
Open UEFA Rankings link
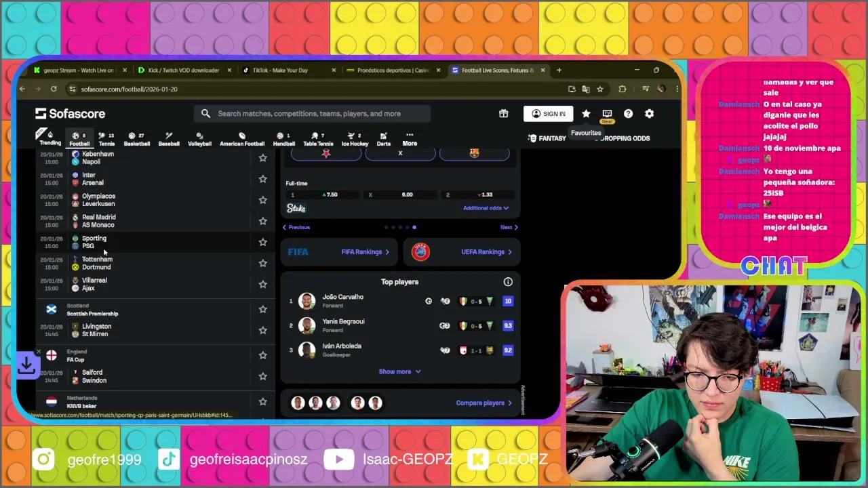[x=486, y=252]
